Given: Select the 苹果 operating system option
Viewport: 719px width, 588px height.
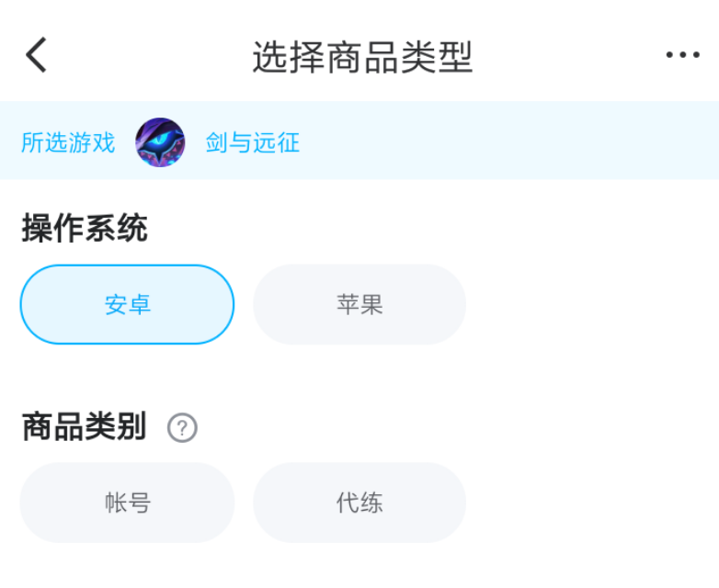Looking at the screenshot, I should pos(359,305).
